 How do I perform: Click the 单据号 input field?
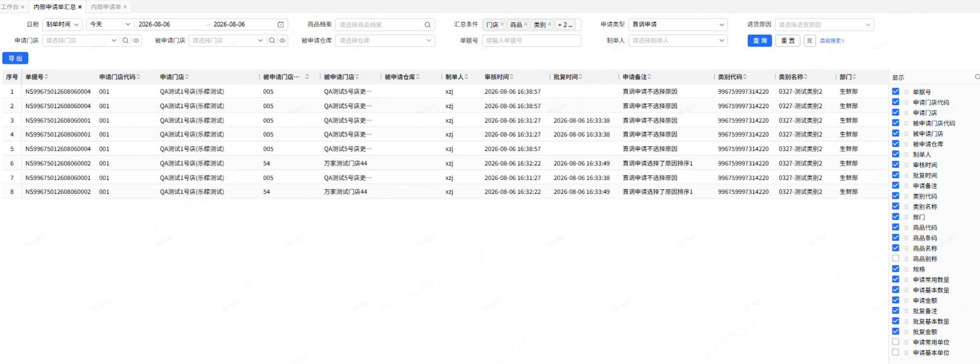click(x=531, y=41)
